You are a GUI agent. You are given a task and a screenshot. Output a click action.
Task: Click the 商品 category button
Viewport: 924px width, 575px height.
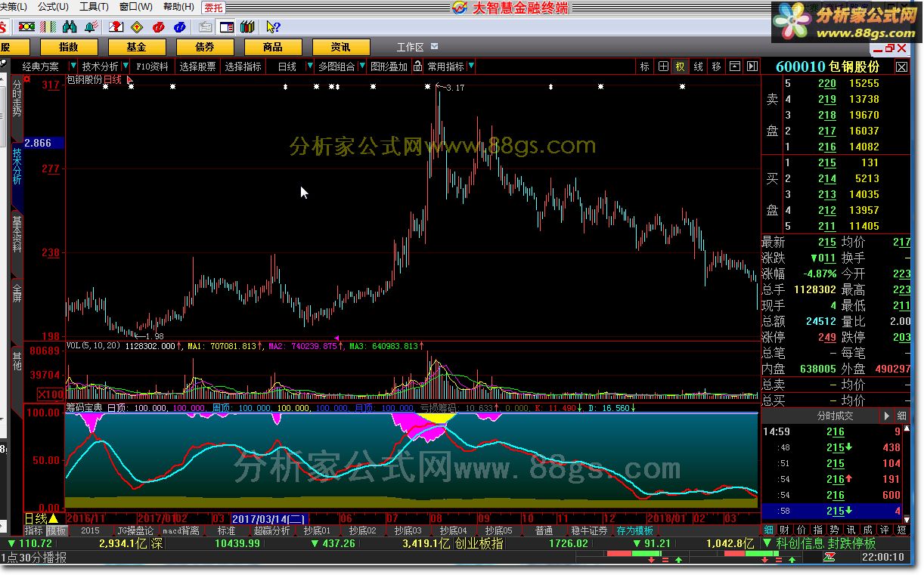273,47
